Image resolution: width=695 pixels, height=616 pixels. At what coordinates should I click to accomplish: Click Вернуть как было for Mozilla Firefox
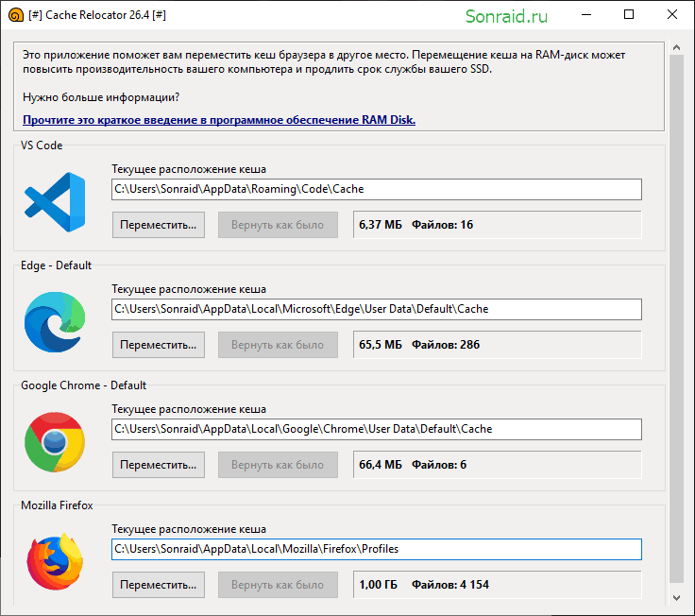[x=278, y=585]
